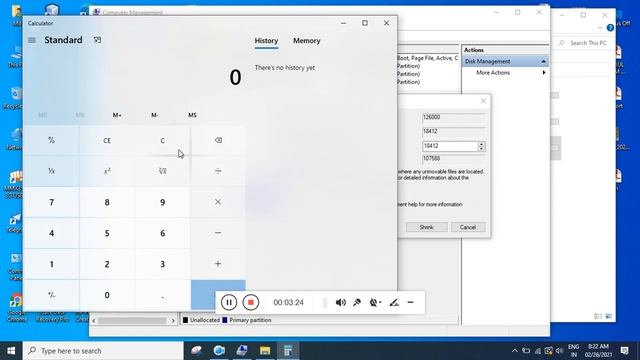This screenshot has height=360, width=640.
Task: Click the percent key
Action: [x=51, y=140]
